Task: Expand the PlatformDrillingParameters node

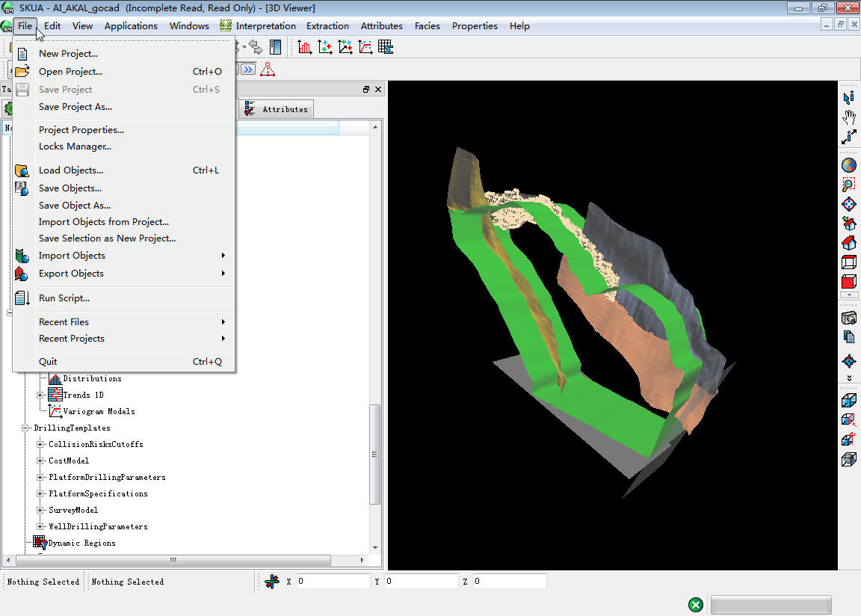Action: 40,477
